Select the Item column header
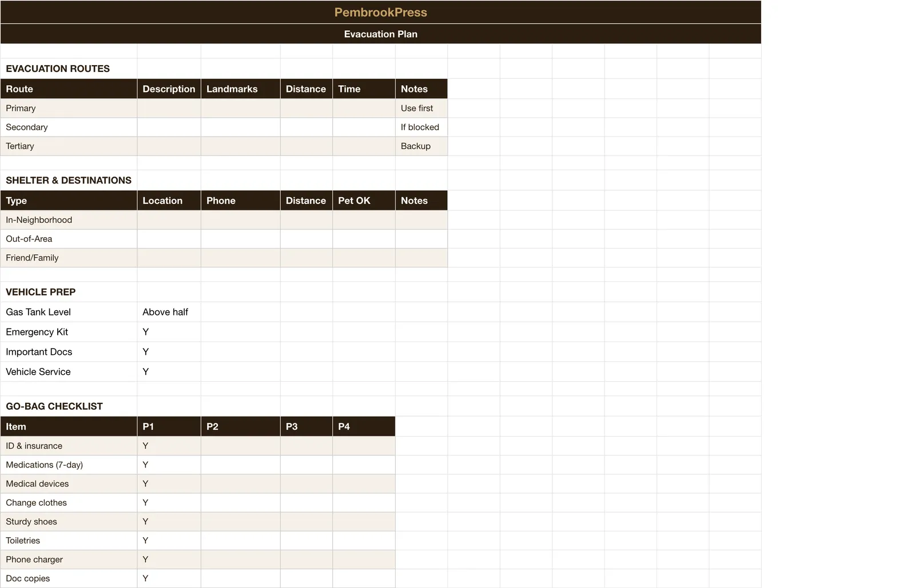The width and height of the screenshot is (915, 588). tap(69, 426)
